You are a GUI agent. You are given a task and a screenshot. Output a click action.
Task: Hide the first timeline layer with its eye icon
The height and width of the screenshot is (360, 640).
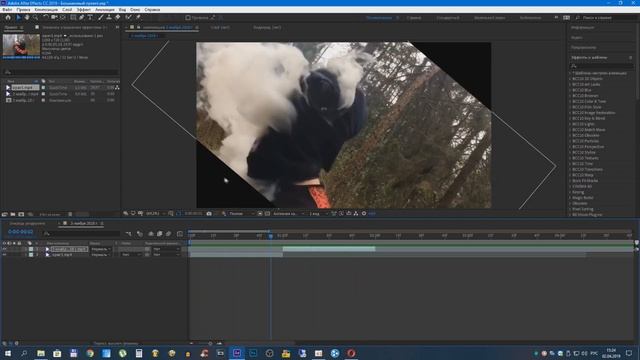click(x=4, y=249)
